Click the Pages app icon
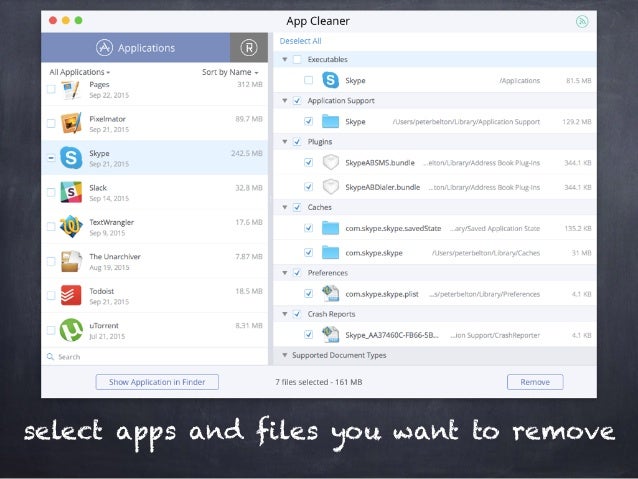 coord(71,90)
